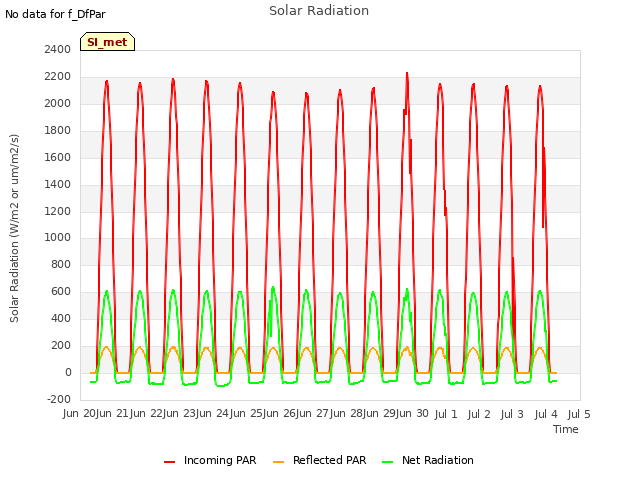The image size is (640, 480).
Task: Click red Incoming PAR legend swatch
Action: (x=169, y=462)
